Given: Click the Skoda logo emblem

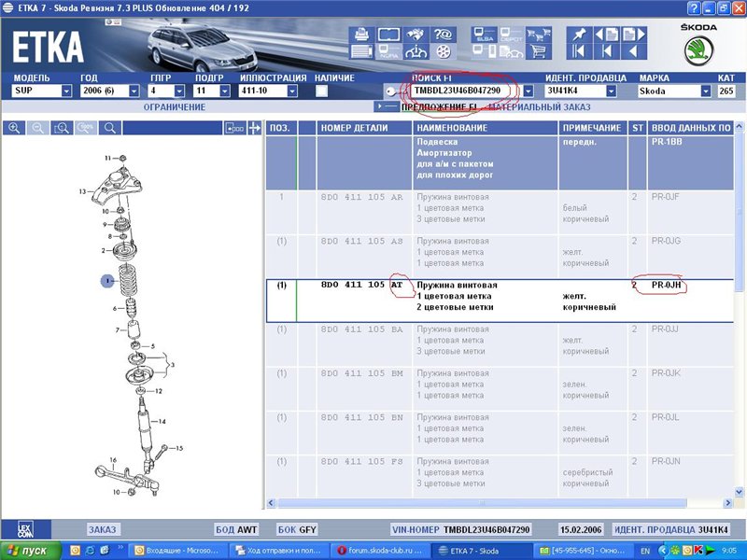Looking at the screenshot, I should 698,51.
